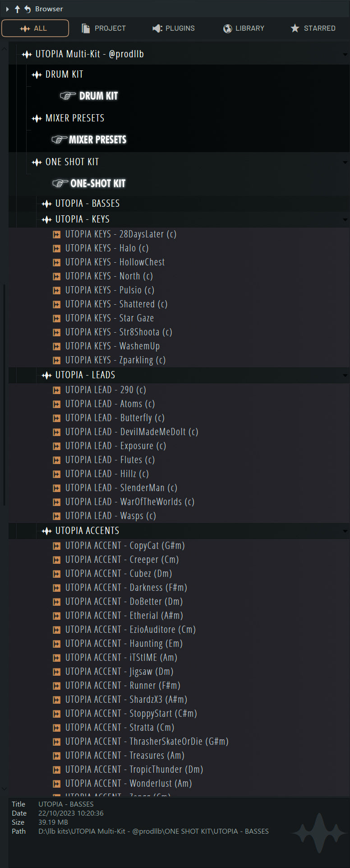Open the ONE-SHOT KIT pointing-hand link
This screenshot has height=868, width=350.
89,183
